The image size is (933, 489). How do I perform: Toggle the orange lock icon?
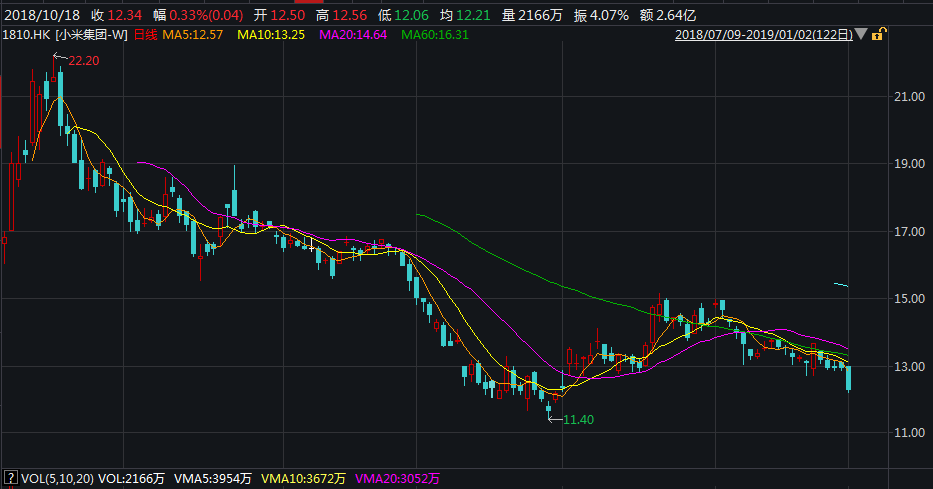click(878, 35)
